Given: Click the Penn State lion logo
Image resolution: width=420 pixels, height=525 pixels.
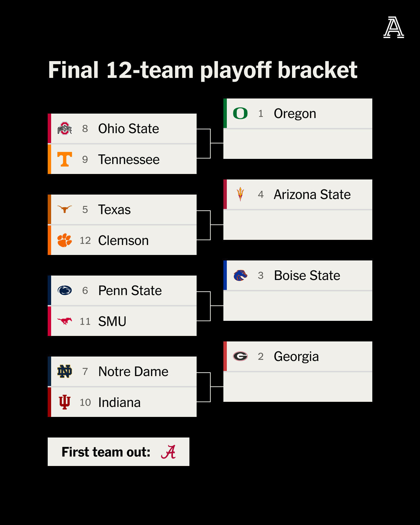Looking at the screenshot, I should pos(65,291).
